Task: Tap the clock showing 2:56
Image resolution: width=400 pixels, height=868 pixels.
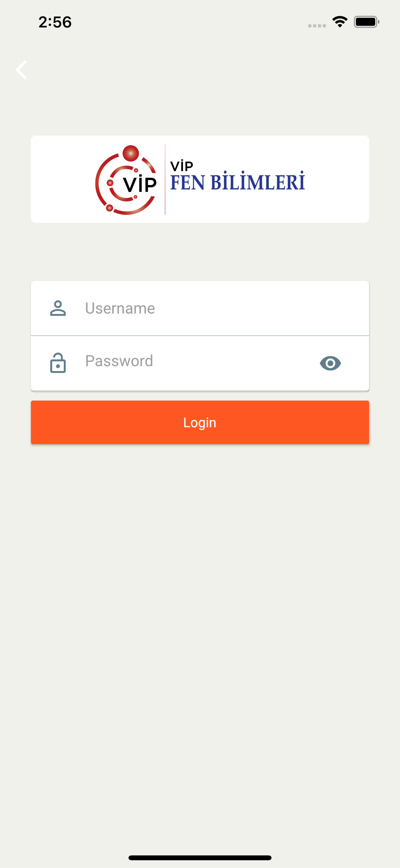Action: tap(55, 22)
